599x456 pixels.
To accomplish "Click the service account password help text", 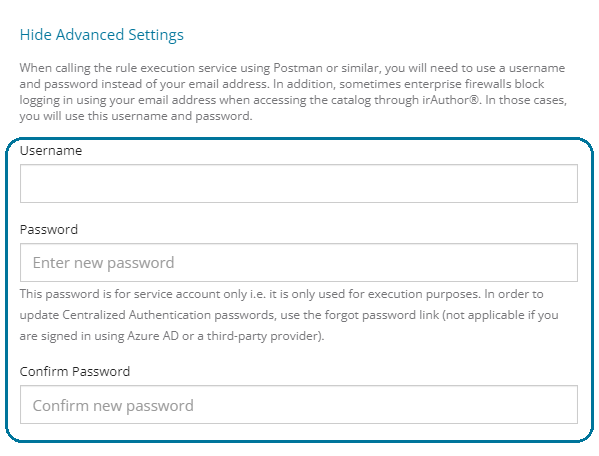I will [x=289, y=315].
